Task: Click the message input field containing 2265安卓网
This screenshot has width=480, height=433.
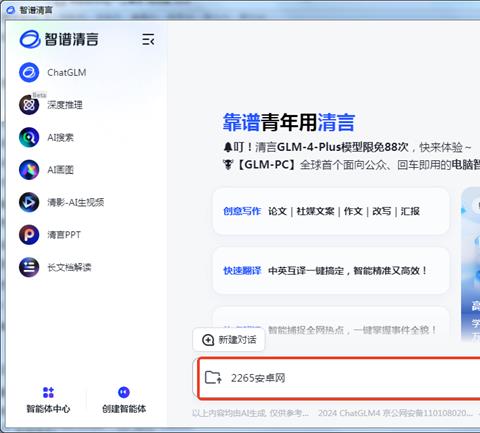Action: [x=339, y=378]
